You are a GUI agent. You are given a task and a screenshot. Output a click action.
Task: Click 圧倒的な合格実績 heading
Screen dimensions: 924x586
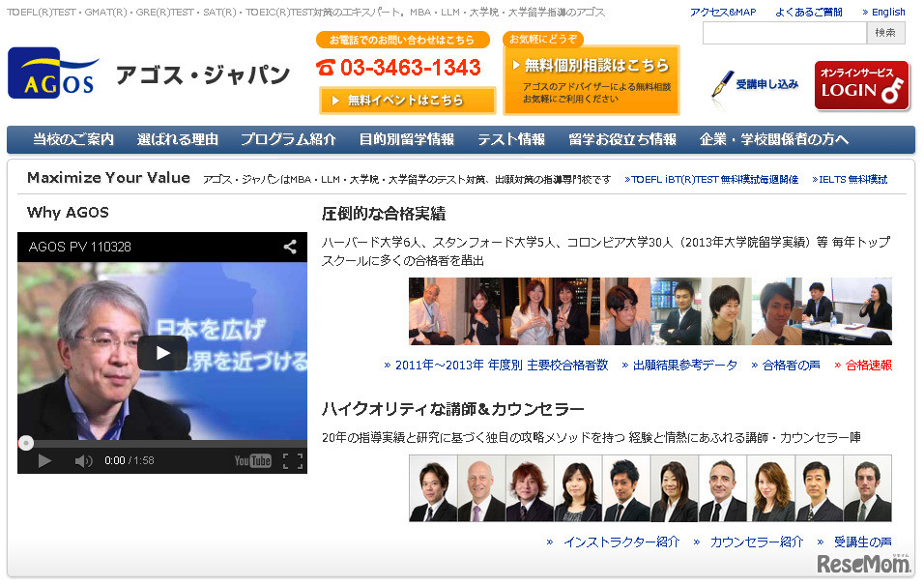pyautogui.click(x=384, y=214)
